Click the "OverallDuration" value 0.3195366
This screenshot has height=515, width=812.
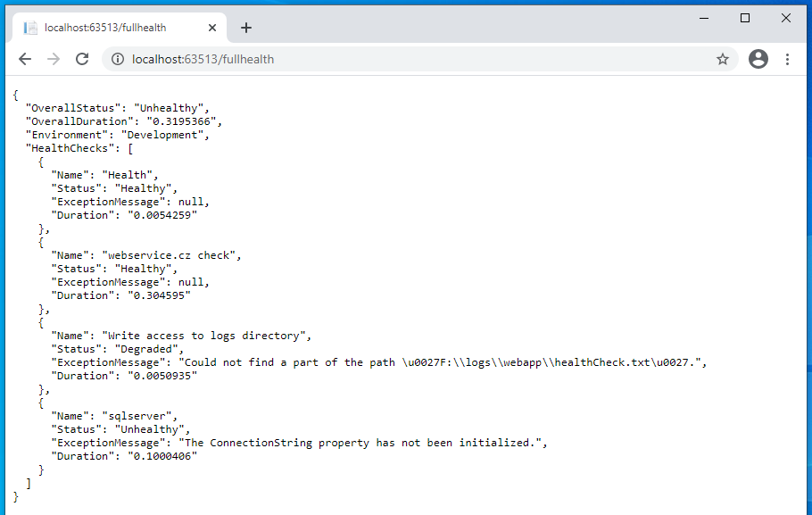[182, 121]
